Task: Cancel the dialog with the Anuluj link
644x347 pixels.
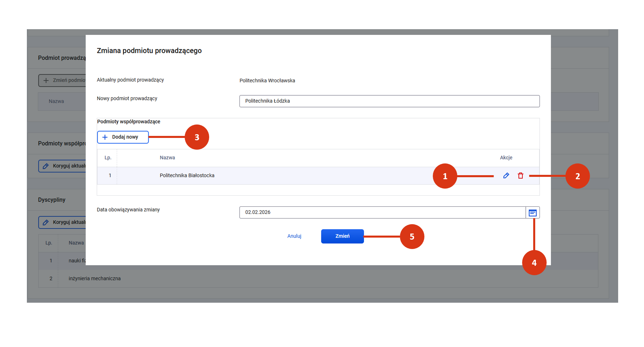Action: [294, 236]
